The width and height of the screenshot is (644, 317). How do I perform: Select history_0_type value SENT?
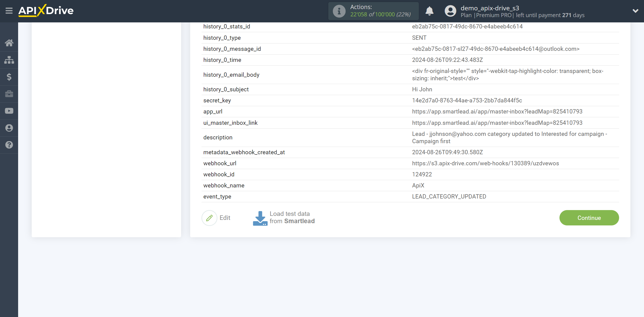point(419,38)
